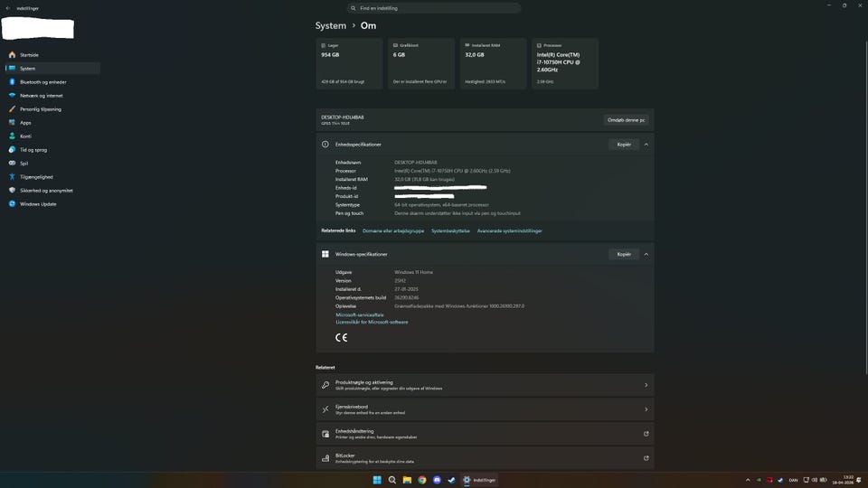The width and height of the screenshot is (868, 488).
Task: Select System in the settings sidebar
Action: click(x=52, y=68)
